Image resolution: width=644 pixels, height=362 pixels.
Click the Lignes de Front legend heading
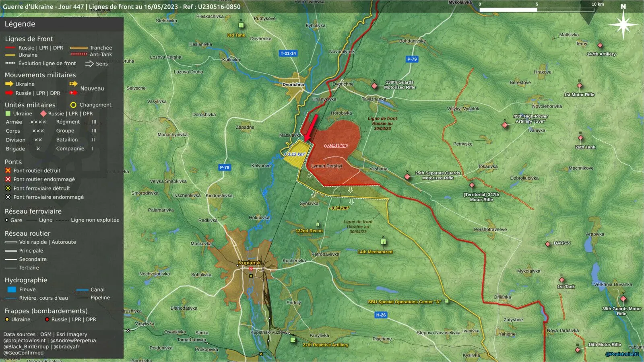pyautogui.click(x=29, y=39)
